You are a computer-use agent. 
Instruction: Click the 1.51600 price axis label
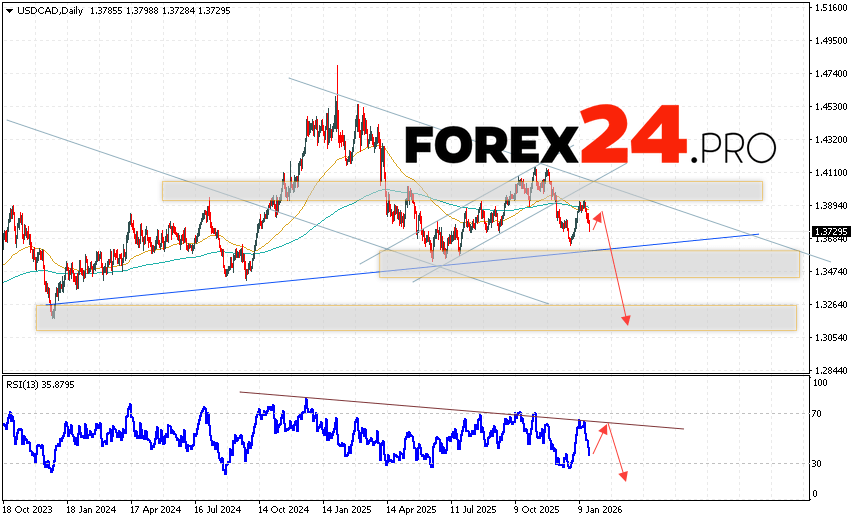click(x=831, y=8)
